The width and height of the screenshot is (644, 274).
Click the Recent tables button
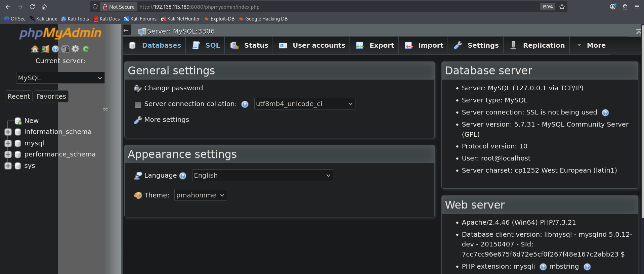click(x=19, y=96)
